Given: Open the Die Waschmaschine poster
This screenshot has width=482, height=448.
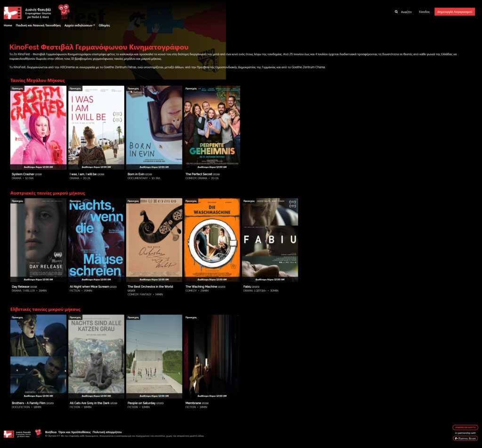Looking at the screenshot, I should tap(212, 240).
